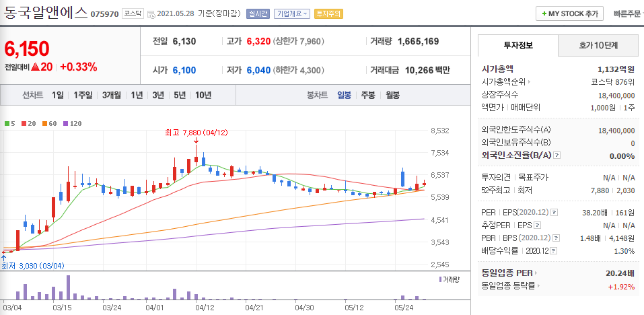
Task: Click the current price 6,150
Action: [x=27, y=48]
